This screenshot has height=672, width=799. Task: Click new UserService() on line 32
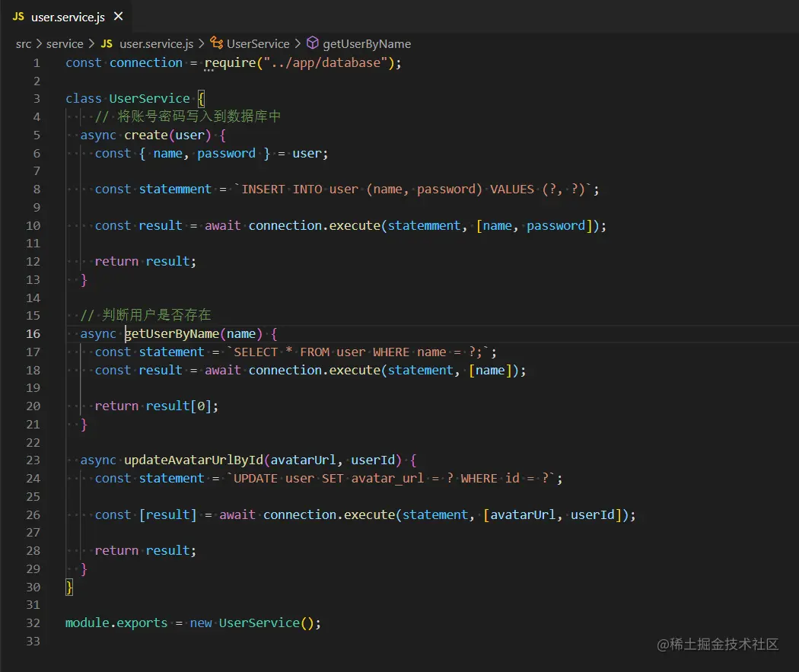coord(252,623)
